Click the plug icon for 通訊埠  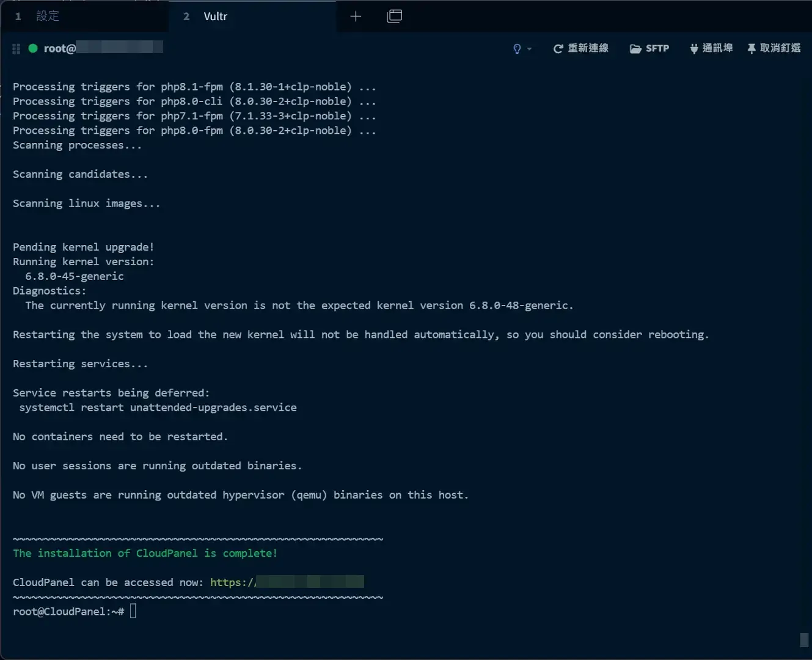(694, 49)
